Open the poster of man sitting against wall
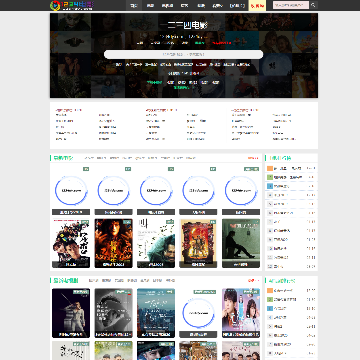Image resolution: width=360 pixels, height=360 pixels. click(x=241, y=243)
